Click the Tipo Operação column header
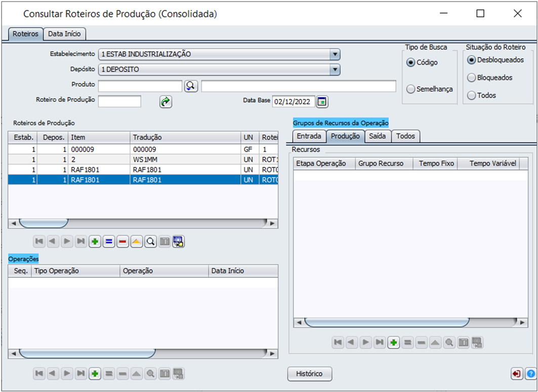538x392 pixels. pos(75,271)
